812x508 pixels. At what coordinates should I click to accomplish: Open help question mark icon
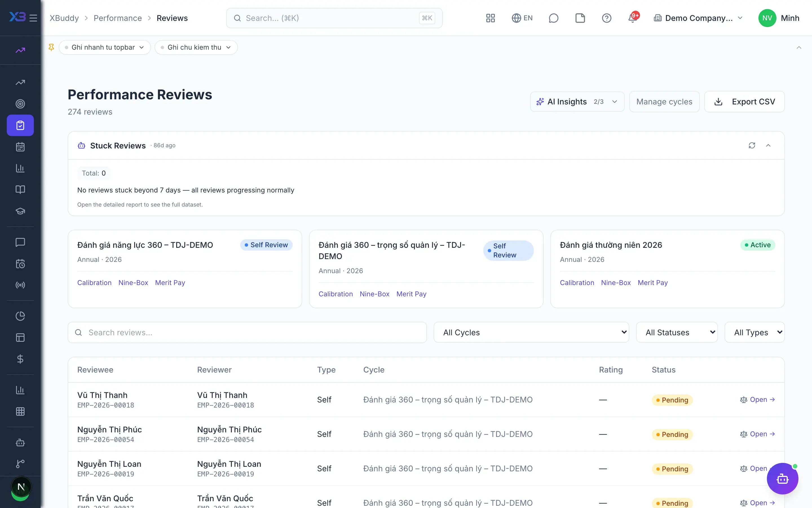point(606,18)
